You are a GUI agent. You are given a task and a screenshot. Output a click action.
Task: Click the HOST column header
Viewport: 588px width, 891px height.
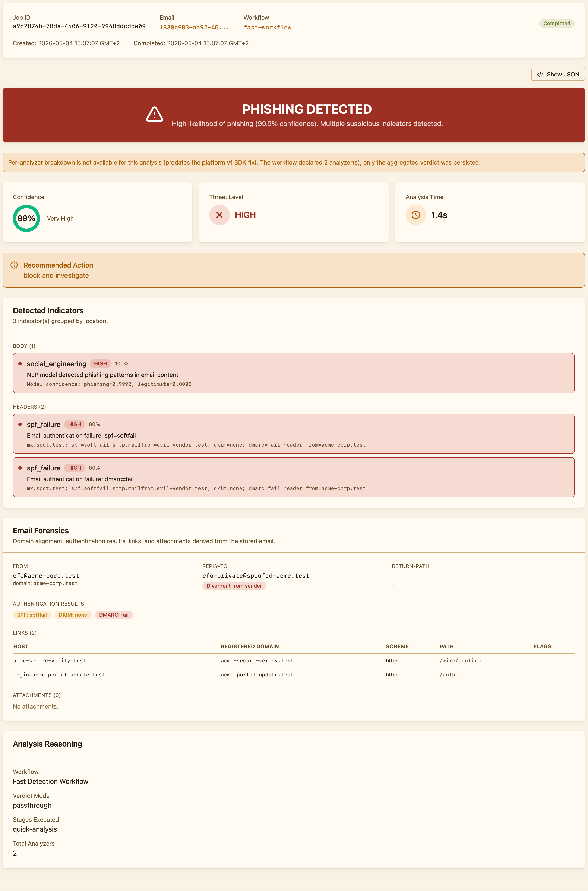[x=21, y=646]
